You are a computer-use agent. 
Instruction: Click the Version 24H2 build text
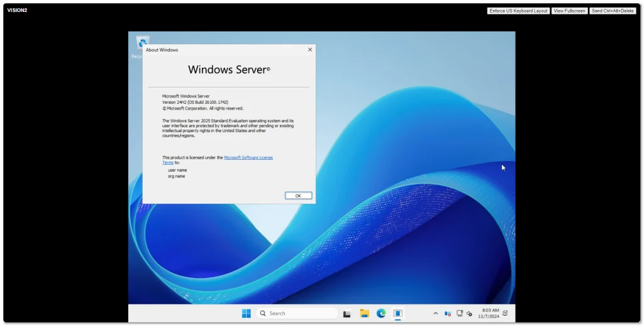pos(195,102)
